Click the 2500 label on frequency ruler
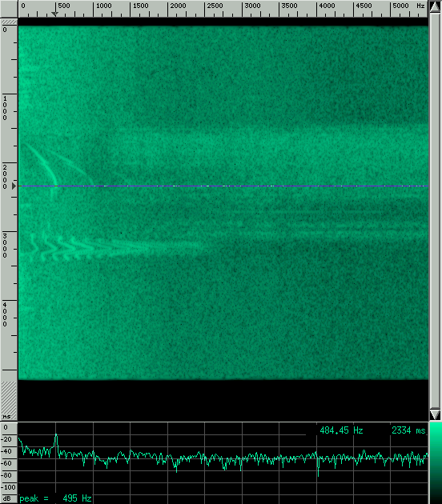The width and height of the screenshot is (442, 504). click(x=215, y=6)
